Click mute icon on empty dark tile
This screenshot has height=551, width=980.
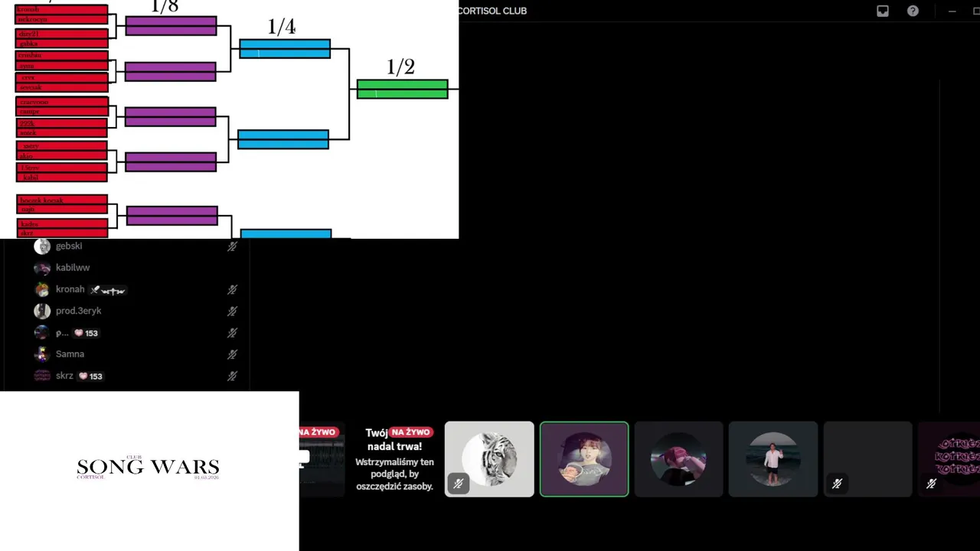(x=837, y=484)
